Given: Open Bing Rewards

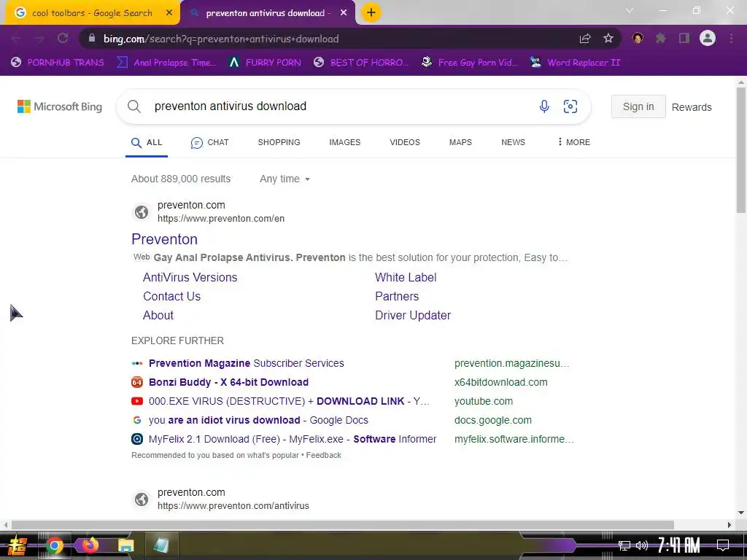Looking at the screenshot, I should 692,107.
